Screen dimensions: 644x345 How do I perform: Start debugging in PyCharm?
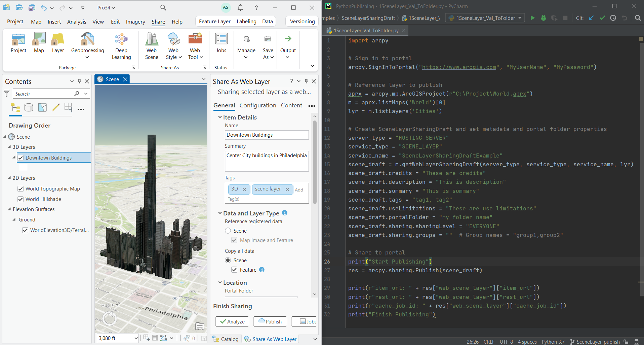(544, 18)
